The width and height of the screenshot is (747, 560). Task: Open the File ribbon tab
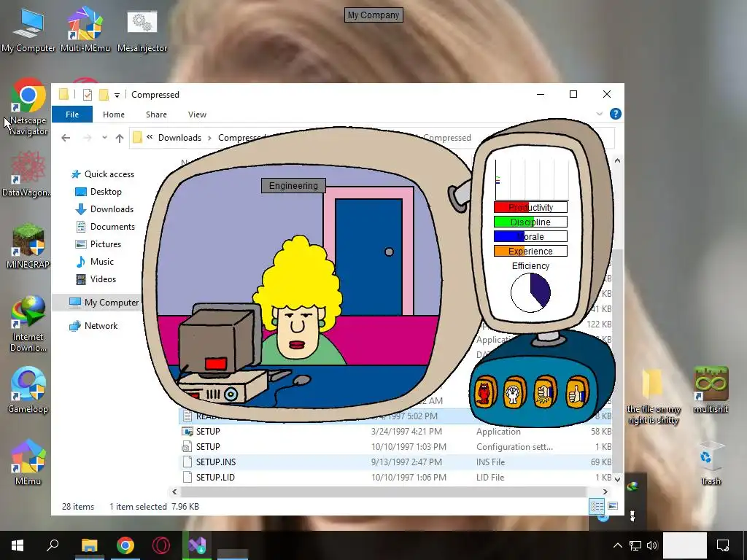(x=72, y=114)
